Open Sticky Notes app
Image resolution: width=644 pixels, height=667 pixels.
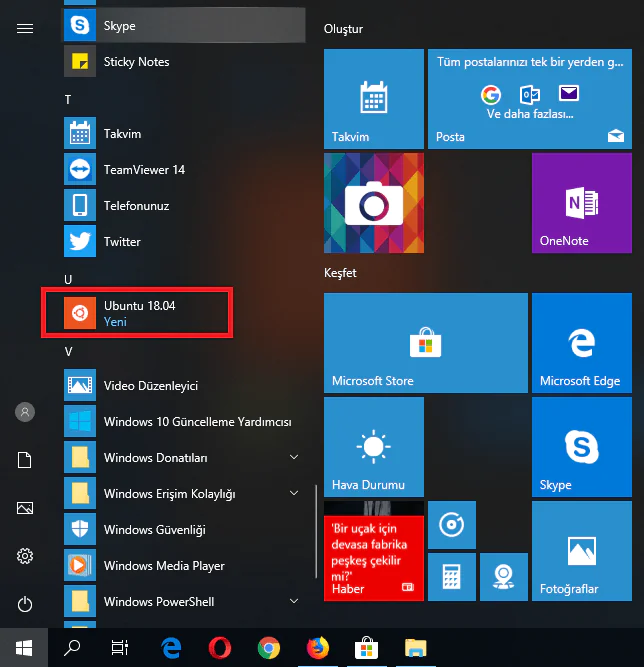(x=136, y=62)
